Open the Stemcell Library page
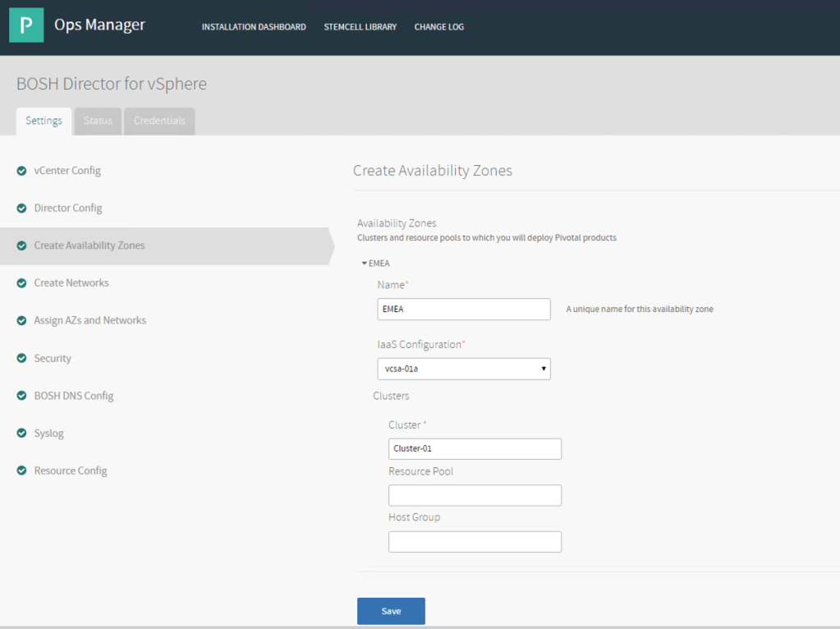Image resolution: width=840 pixels, height=629 pixels. tap(360, 27)
